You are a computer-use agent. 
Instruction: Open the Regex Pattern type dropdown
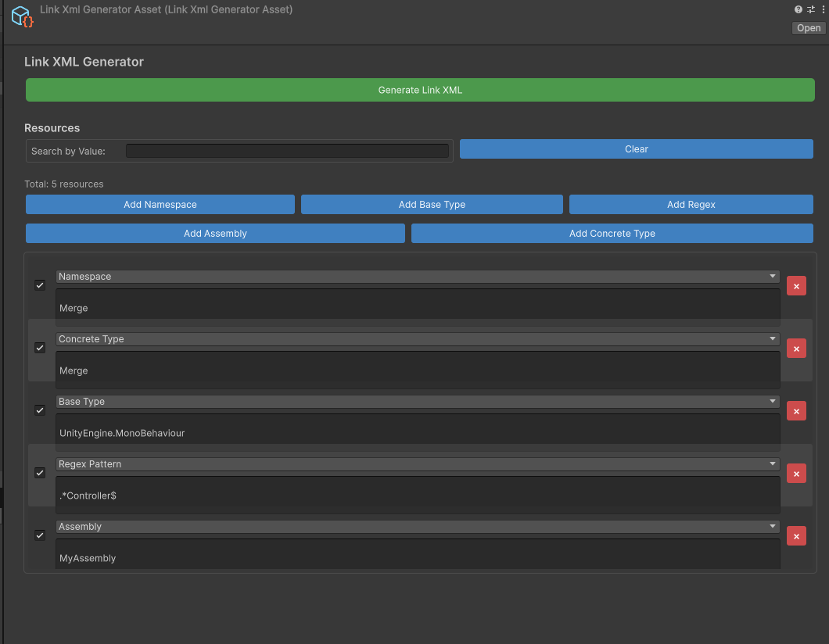[418, 463]
